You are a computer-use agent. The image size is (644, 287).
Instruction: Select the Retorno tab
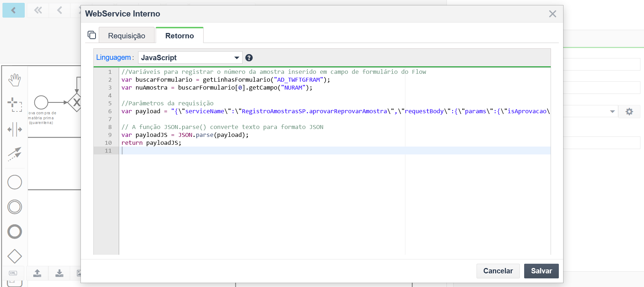(x=180, y=35)
